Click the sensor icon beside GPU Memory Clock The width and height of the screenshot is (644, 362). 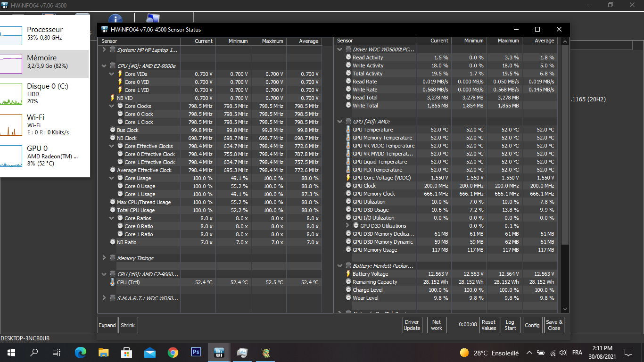coord(348,193)
